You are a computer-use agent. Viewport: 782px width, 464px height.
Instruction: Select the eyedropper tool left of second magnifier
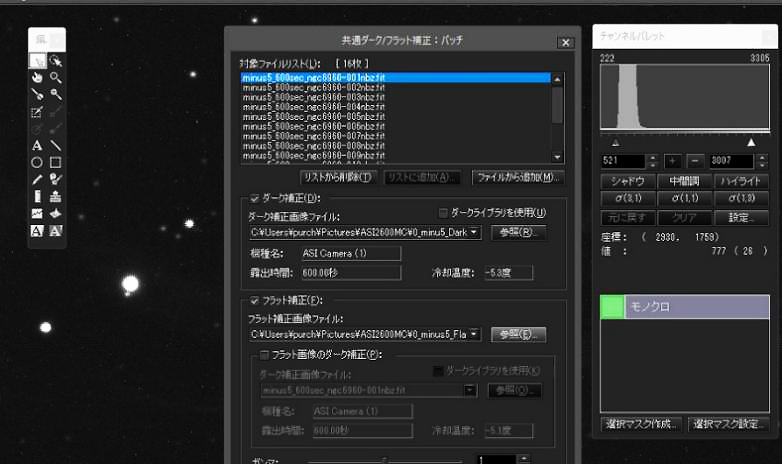click(37, 94)
